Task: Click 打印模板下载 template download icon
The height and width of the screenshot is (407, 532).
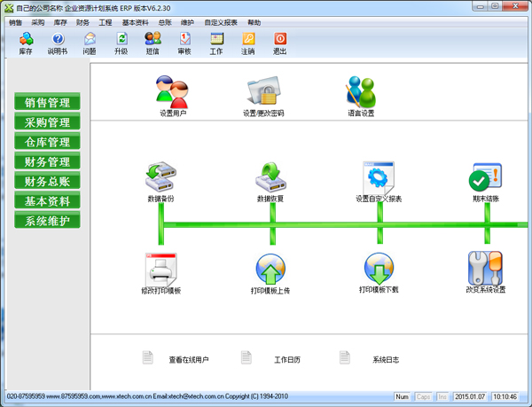Action: 379,269
